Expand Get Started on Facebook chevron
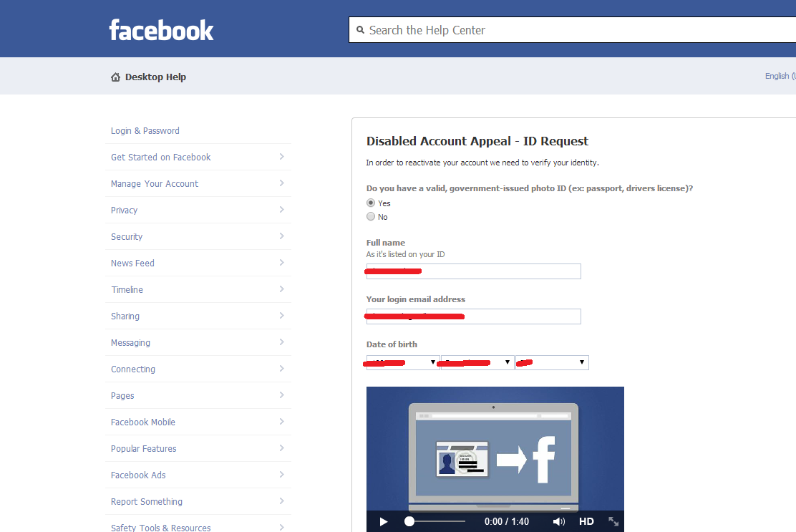This screenshot has height=532, width=796. point(282,156)
